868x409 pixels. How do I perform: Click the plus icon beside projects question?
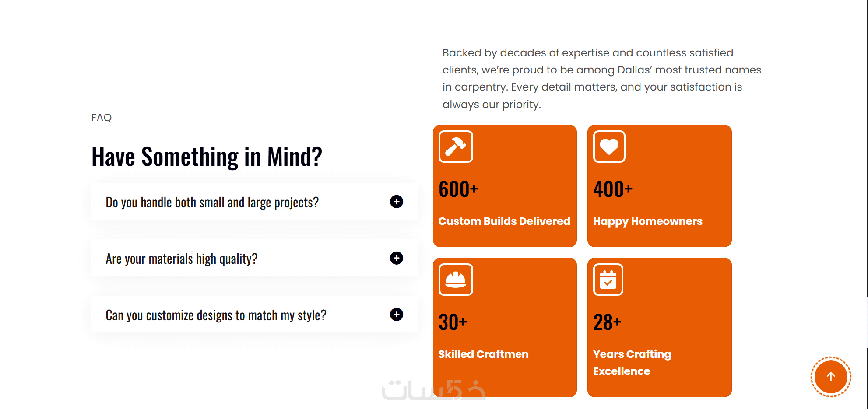[x=396, y=202]
